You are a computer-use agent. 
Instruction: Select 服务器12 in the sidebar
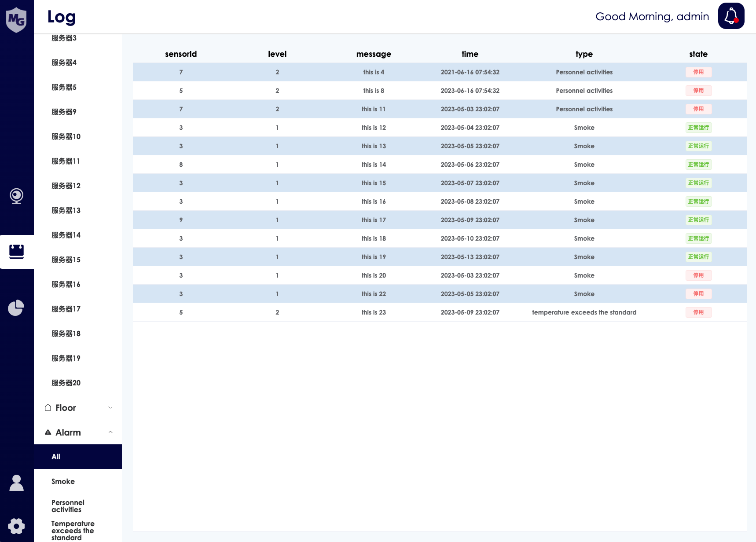click(66, 186)
